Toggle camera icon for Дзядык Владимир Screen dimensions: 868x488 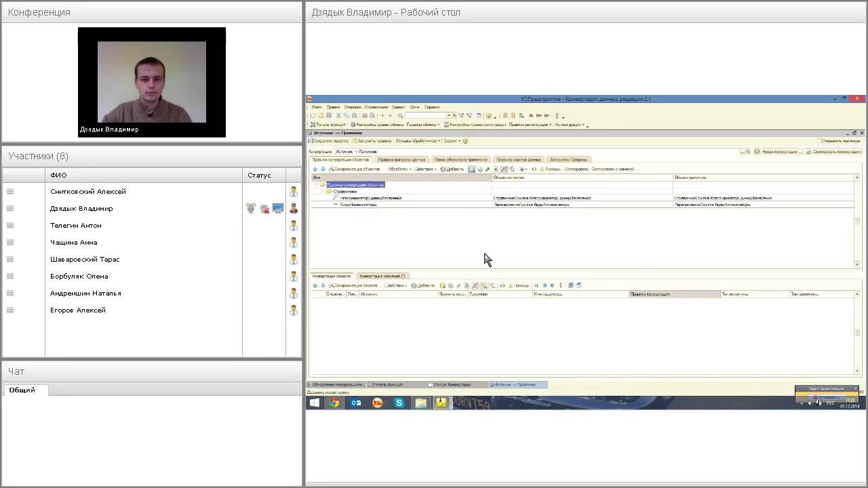pyautogui.click(x=264, y=208)
